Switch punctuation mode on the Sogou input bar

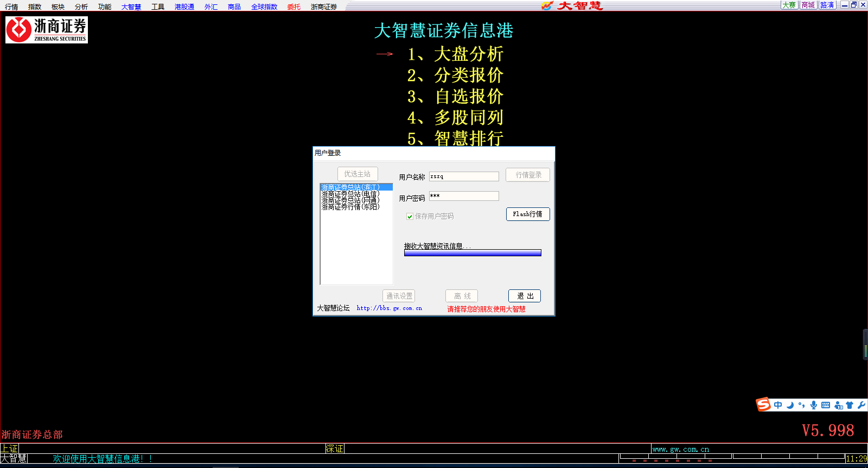[801, 405]
